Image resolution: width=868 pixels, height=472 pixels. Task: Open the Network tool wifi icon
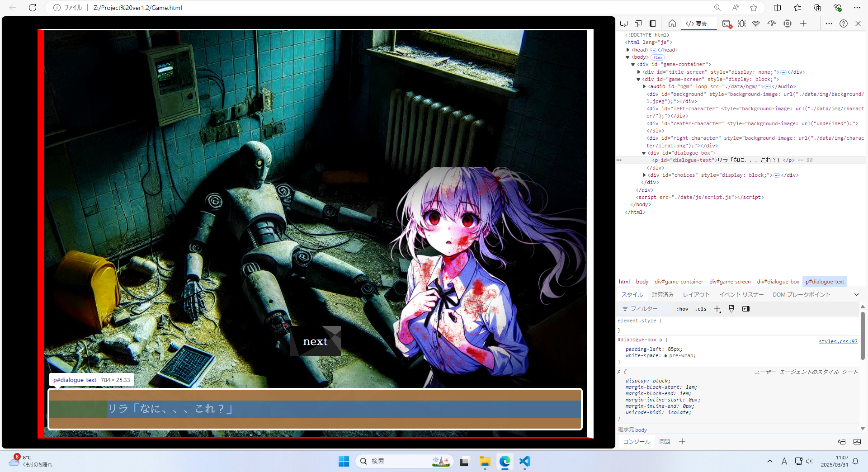756,24
